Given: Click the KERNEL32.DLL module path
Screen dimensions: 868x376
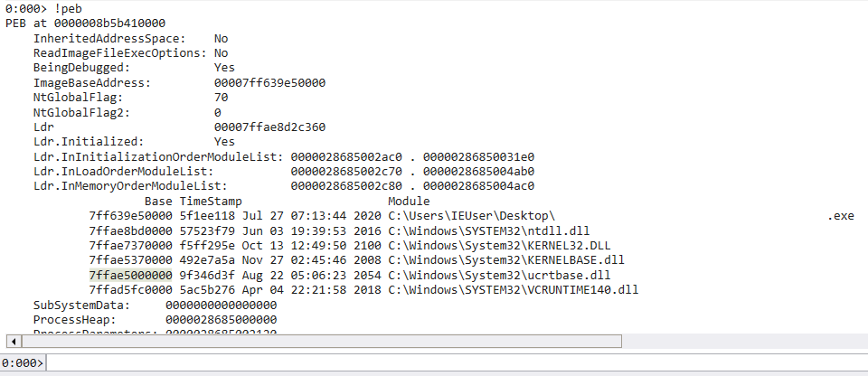Looking at the screenshot, I should 499,245.
